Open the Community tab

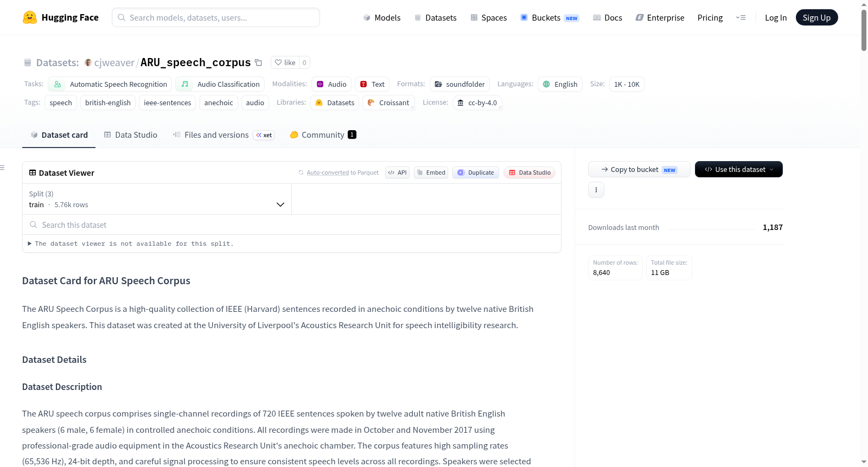(323, 135)
